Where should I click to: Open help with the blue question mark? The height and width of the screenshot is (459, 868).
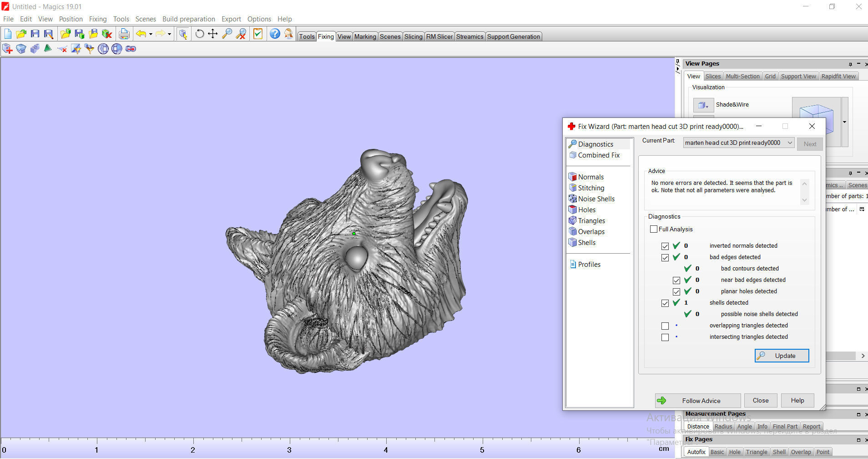tap(275, 34)
